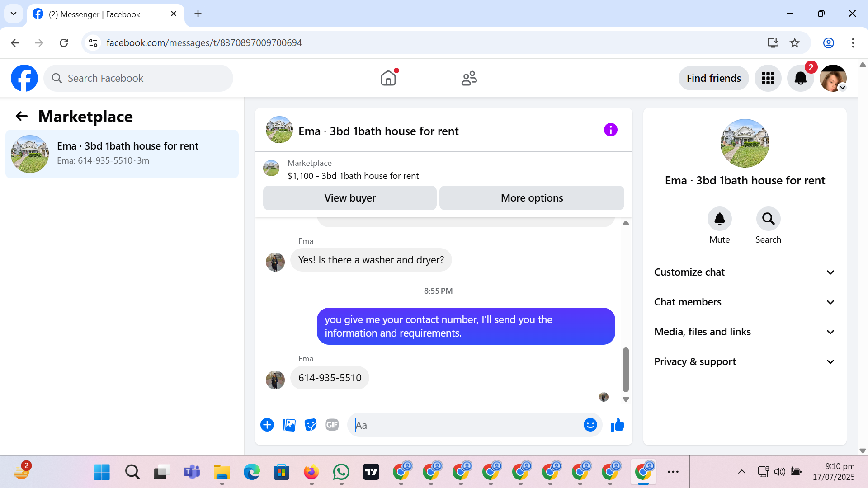Viewport: 868px width, 488px height.
Task: Click the Facebook logo
Action: [x=24, y=78]
